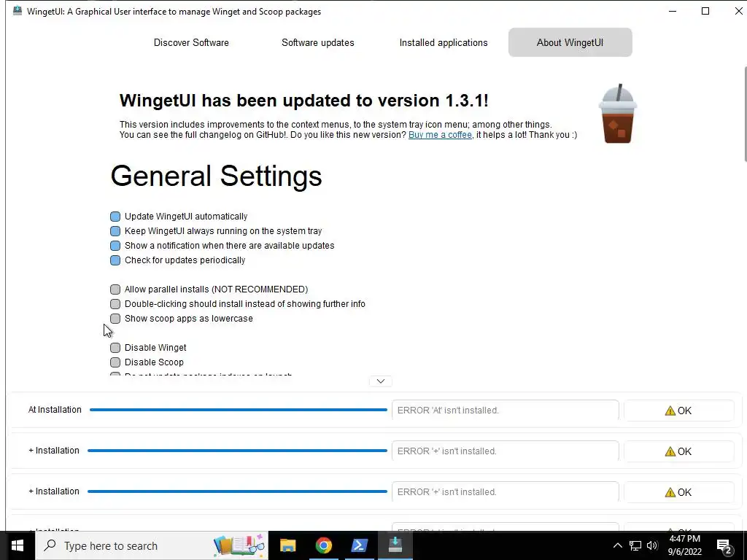The height and width of the screenshot is (560, 747).
Task: Click the WingetUI app icon in title bar
Action: coord(18,11)
